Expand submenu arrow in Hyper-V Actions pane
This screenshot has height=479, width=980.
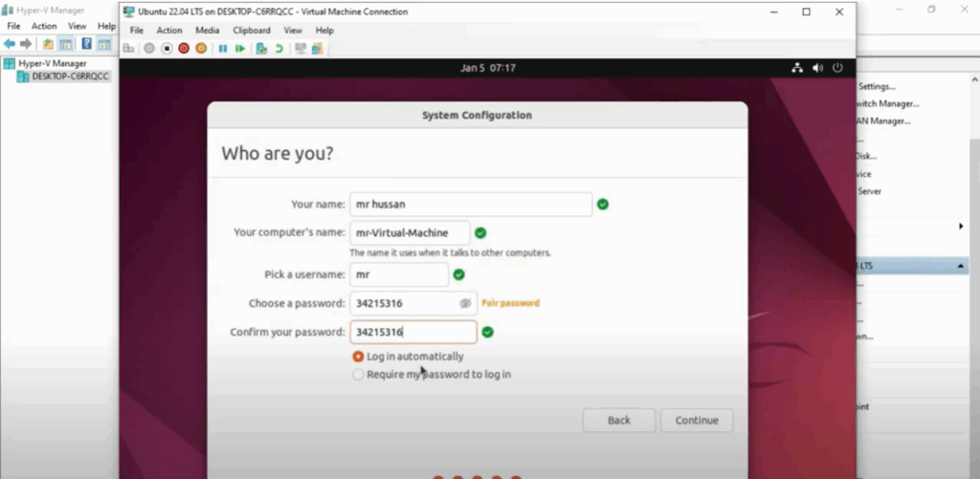(x=961, y=226)
